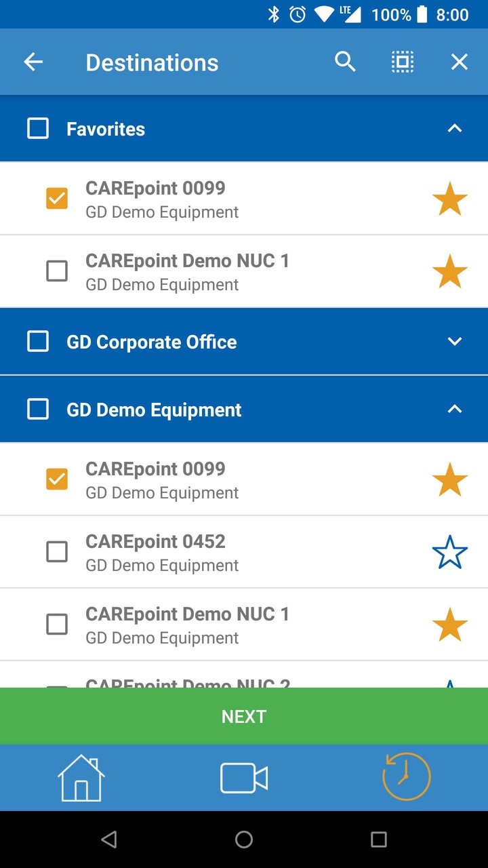Unfavorite CAREpoint 0099 in Favorites section
This screenshot has width=488, height=868.
click(450, 199)
